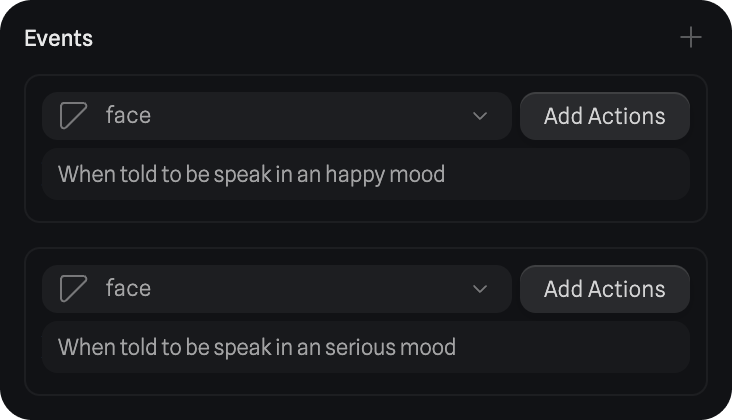Select the Events panel heading
This screenshot has height=420, width=732.
click(x=58, y=38)
